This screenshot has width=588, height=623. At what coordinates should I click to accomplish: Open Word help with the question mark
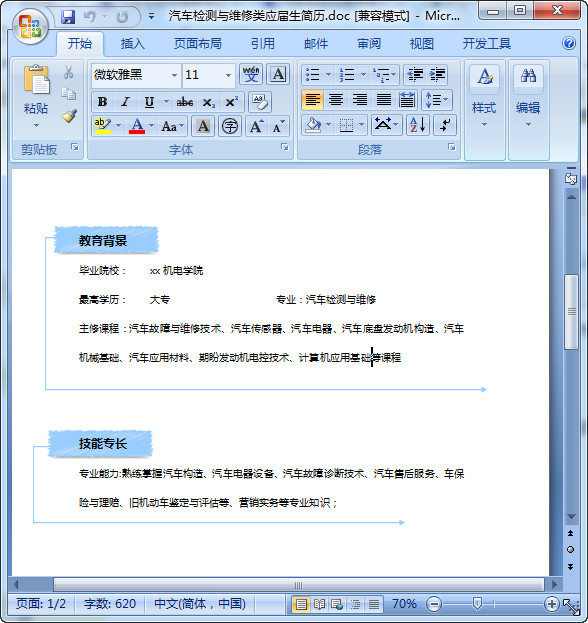click(569, 43)
